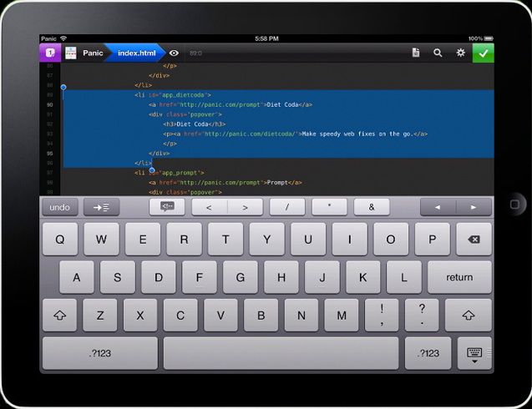Viewport: 532px width, 409px height.
Task: Open search with the magnifier icon
Action: coord(438,53)
